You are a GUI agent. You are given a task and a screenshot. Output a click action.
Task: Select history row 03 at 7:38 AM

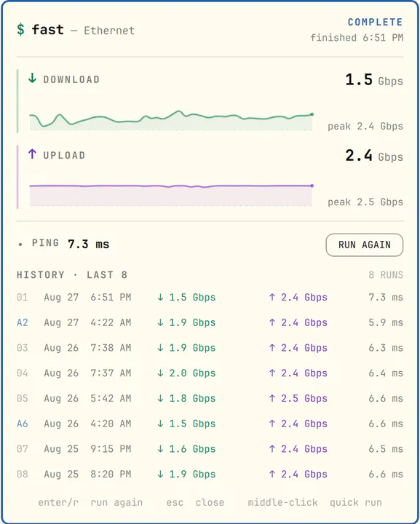210,348
